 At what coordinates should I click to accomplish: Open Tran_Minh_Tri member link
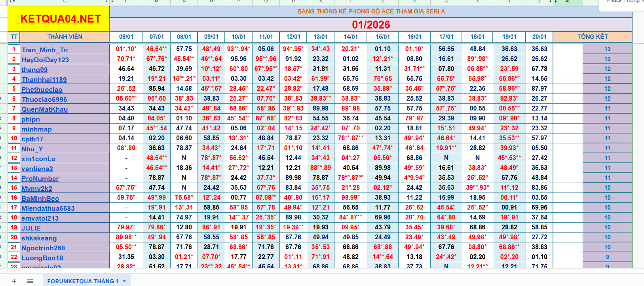pyautogui.click(x=45, y=50)
